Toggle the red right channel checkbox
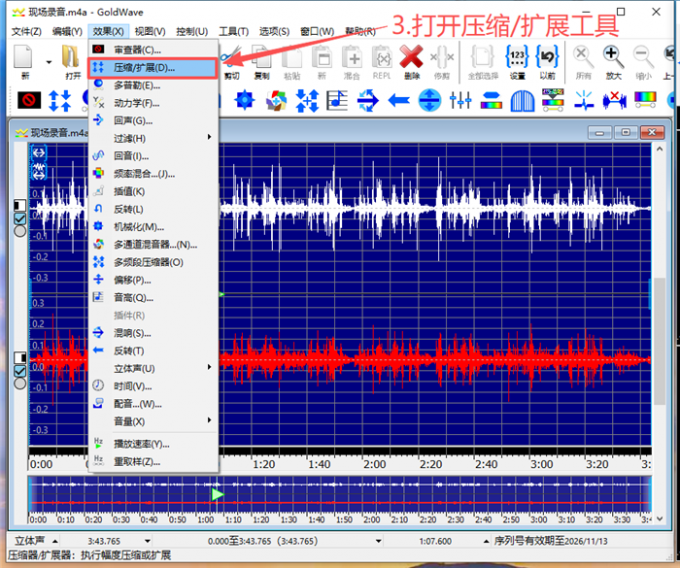Image resolution: width=680 pixels, height=568 pixels. [19, 371]
